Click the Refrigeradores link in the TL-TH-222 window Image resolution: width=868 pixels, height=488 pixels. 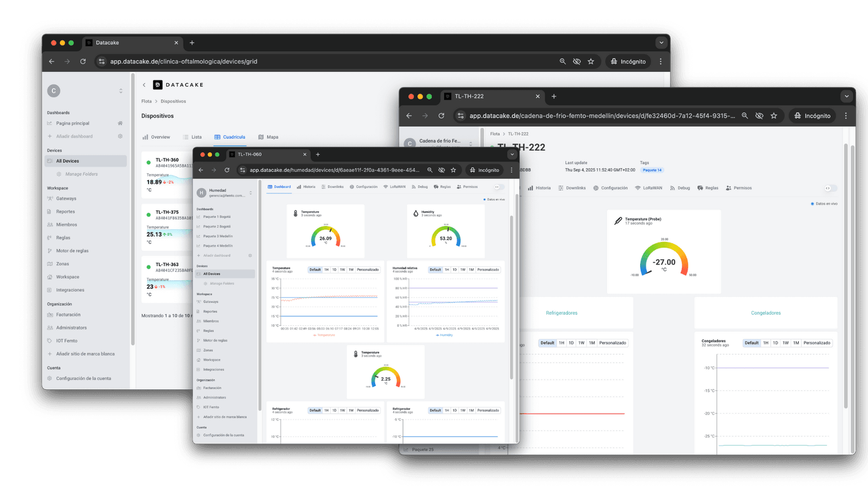[x=561, y=313]
